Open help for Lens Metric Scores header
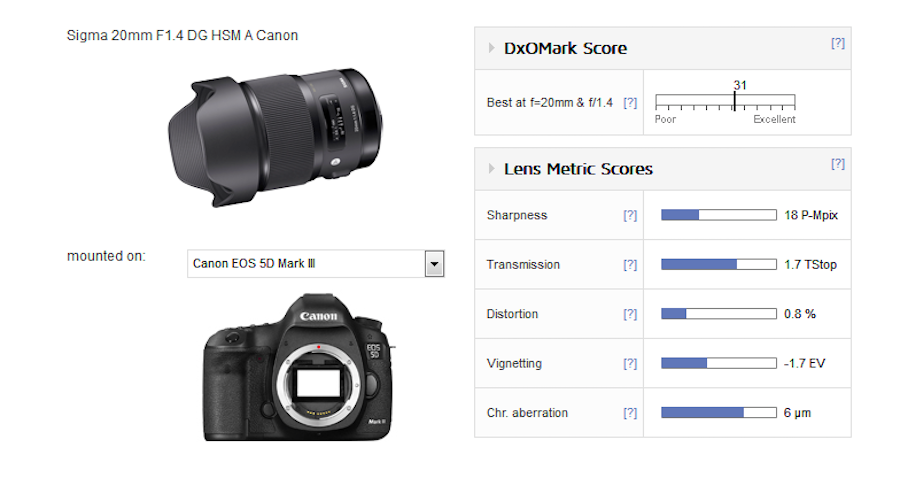 (838, 164)
